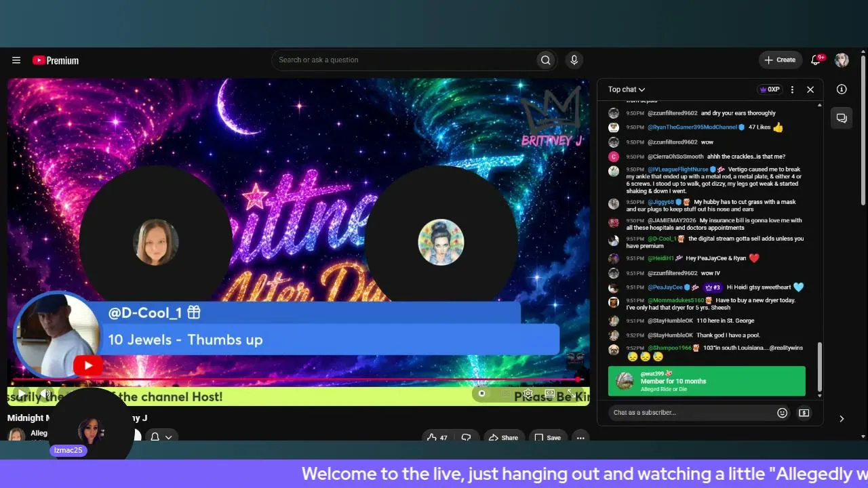868x488 pixels.
Task: Click the avatar beside the Mommadukes5160 message
Action: [614, 302]
